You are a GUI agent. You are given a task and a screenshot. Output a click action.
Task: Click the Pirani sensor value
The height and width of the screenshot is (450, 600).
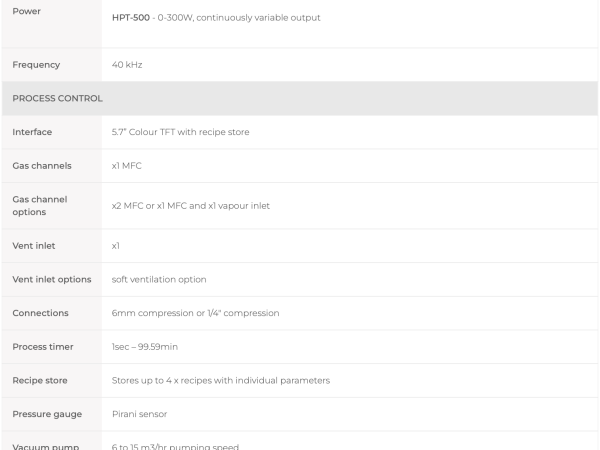click(139, 414)
